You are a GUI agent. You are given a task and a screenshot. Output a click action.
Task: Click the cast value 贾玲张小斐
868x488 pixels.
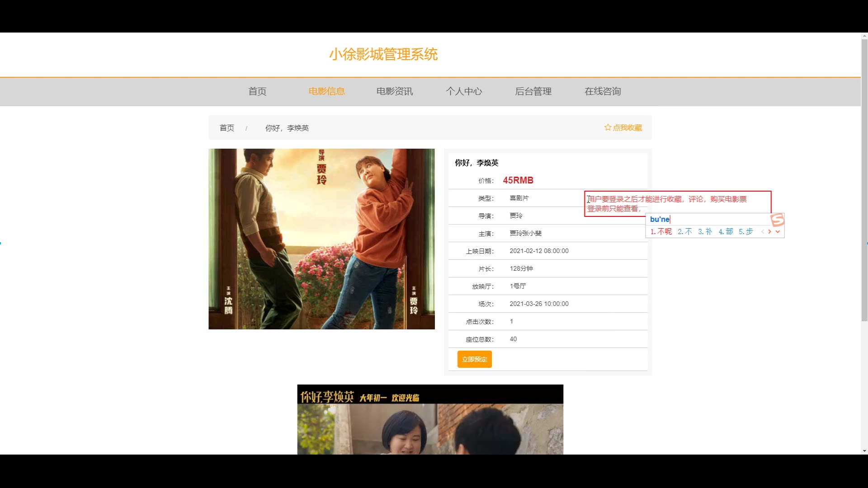pyautogui.click(x=525, y=233)
